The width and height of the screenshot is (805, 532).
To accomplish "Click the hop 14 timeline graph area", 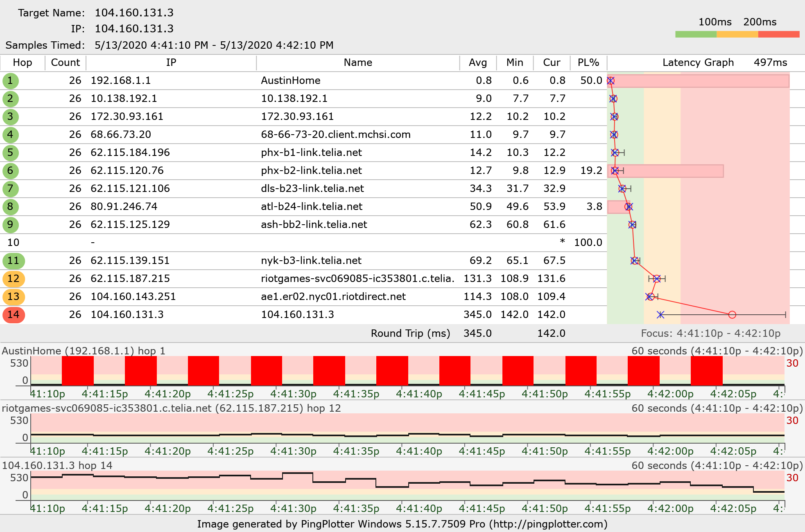I will tap(407, 485).
